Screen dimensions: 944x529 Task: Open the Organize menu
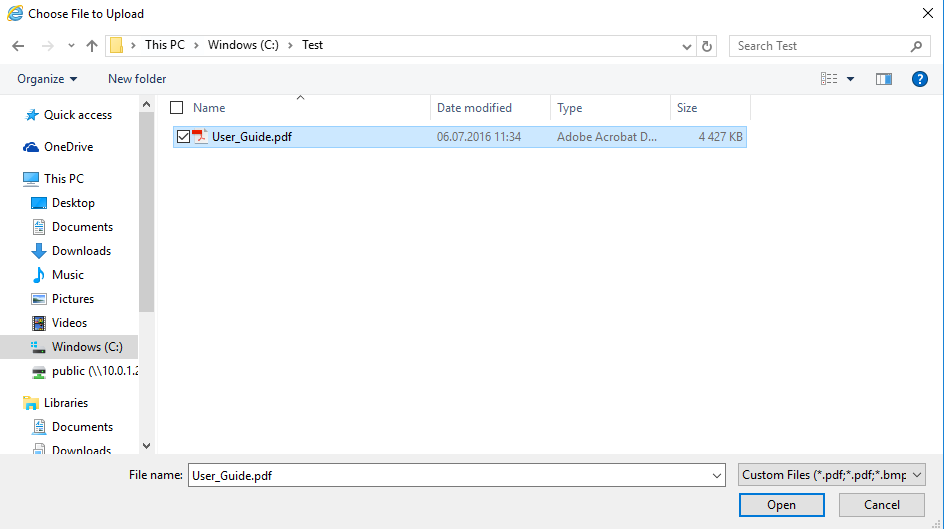[x=46, y=79]
